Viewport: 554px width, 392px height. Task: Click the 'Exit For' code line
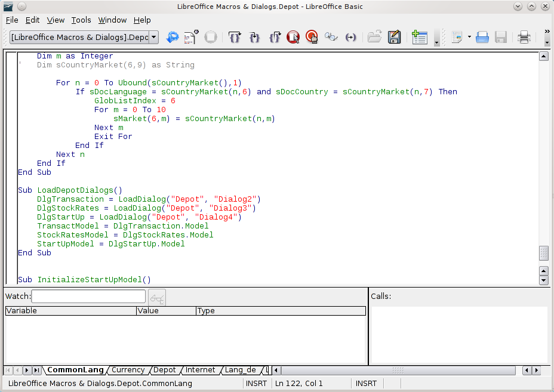[113, 136]
